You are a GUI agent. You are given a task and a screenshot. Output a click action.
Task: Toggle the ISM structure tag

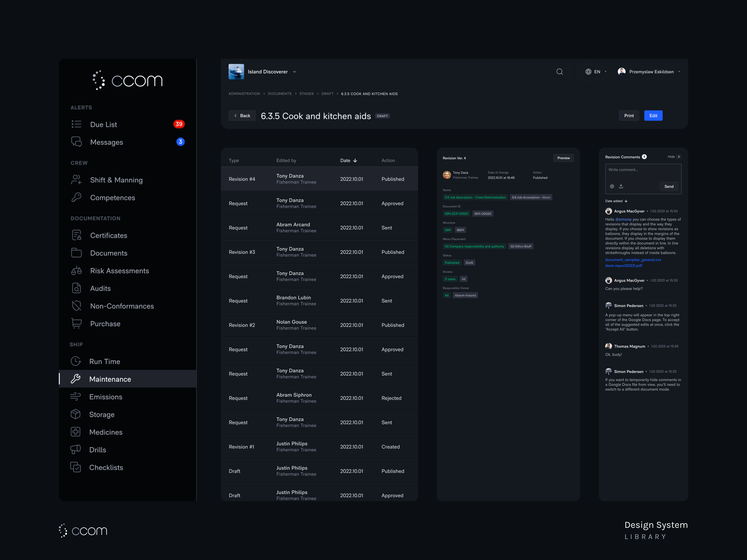coord(447,230)
